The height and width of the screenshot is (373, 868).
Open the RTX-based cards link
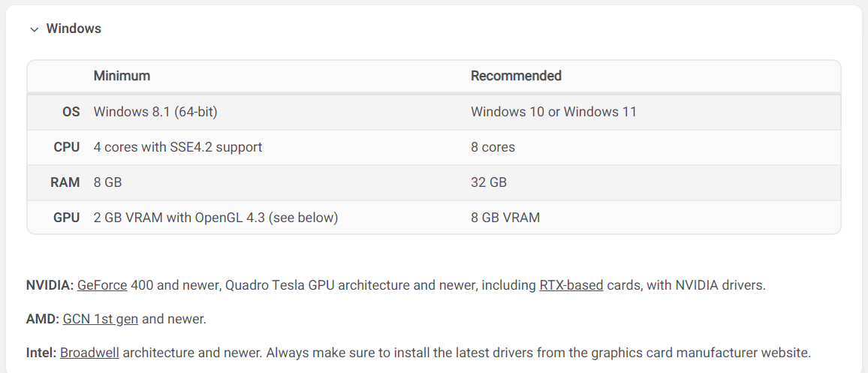(571, 285)
